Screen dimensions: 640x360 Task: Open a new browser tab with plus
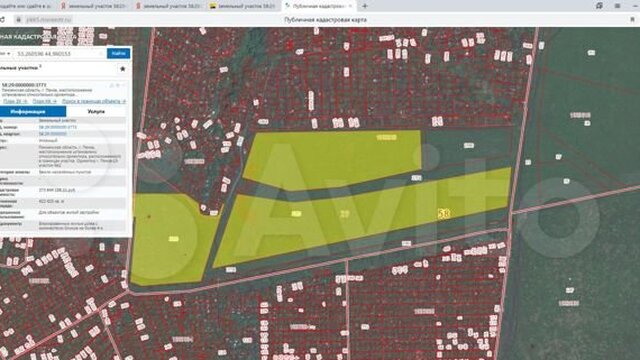coord(364,6)
